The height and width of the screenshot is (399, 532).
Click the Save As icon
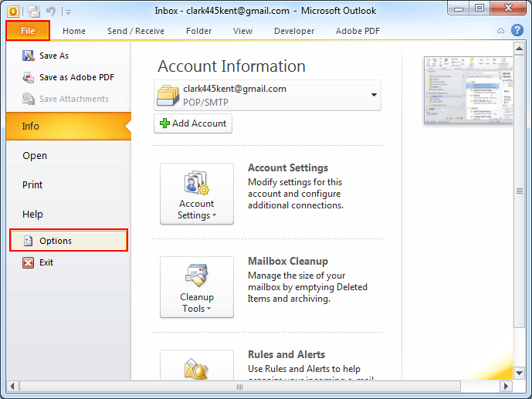28,56
